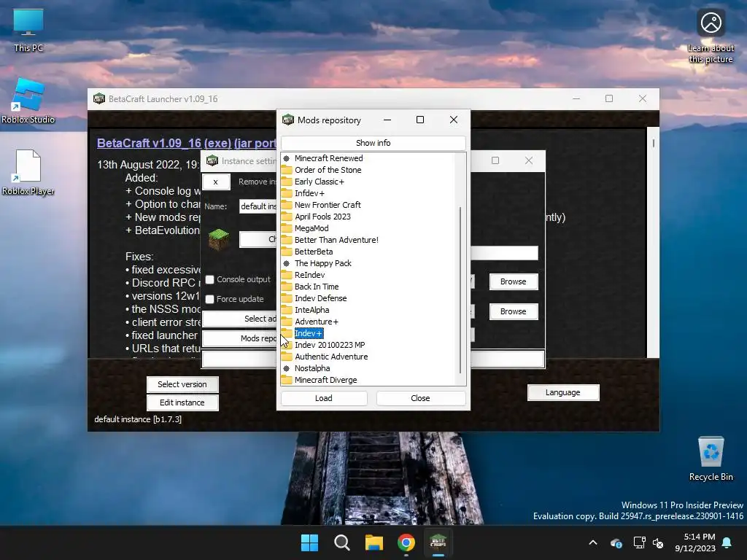The image size is (747, 560).
Task: Click the Indev Defense folder icon
Action: point(286,298)
